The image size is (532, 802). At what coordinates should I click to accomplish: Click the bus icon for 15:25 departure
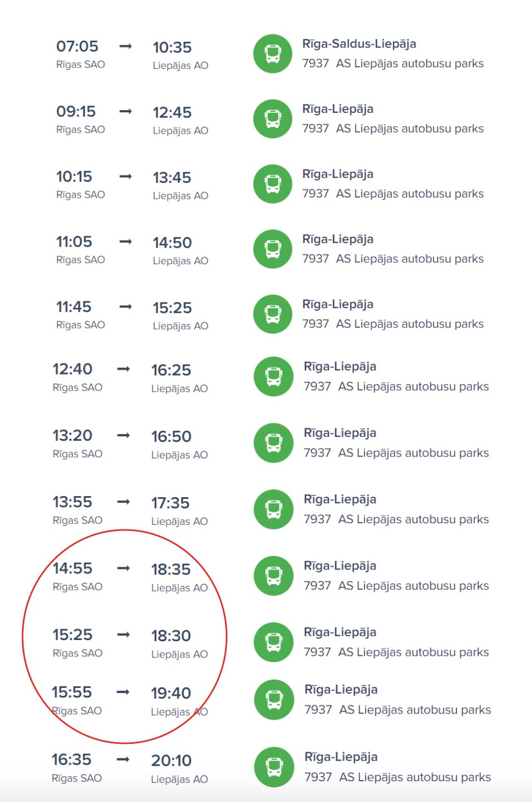[x=274, y=642]
